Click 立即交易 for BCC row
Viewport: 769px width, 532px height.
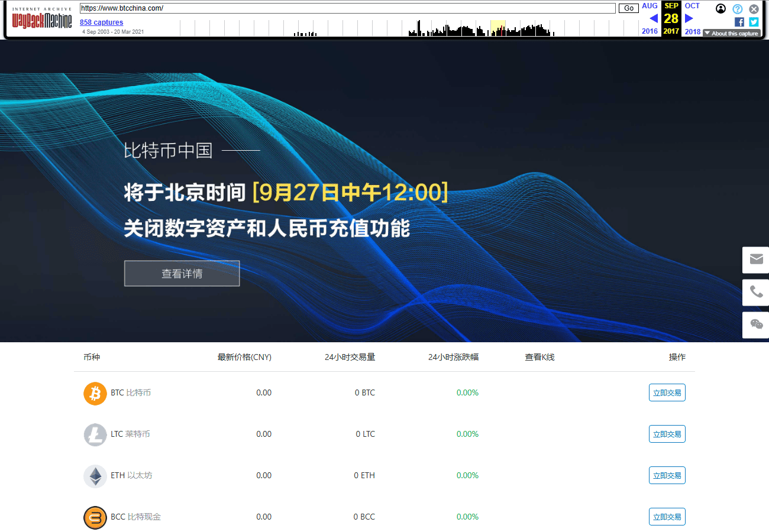coord(667,517)
